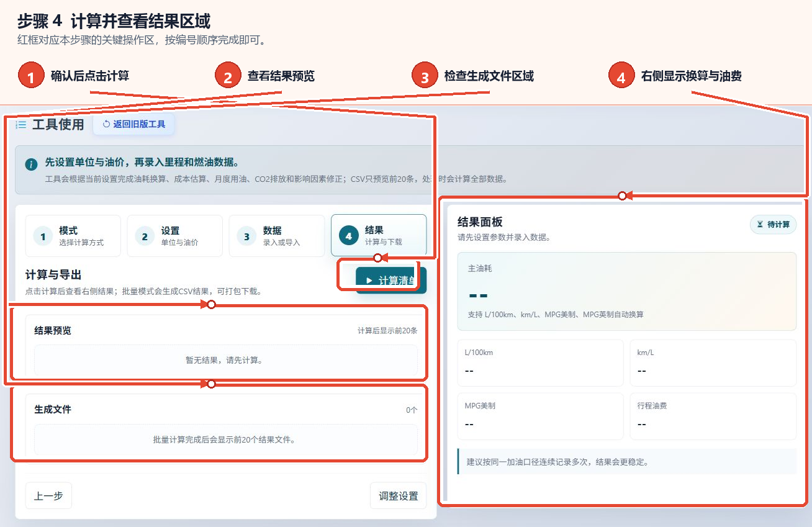Click 暂无结果，请先计算 placeholder text
The width and height of the screenshot is (812, 527).
tap(226, 360)
